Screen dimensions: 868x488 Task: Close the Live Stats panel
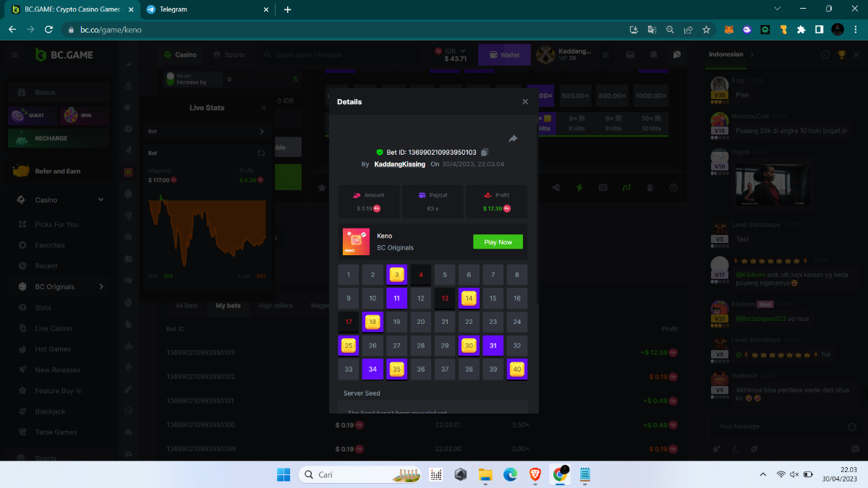[263, 108]
